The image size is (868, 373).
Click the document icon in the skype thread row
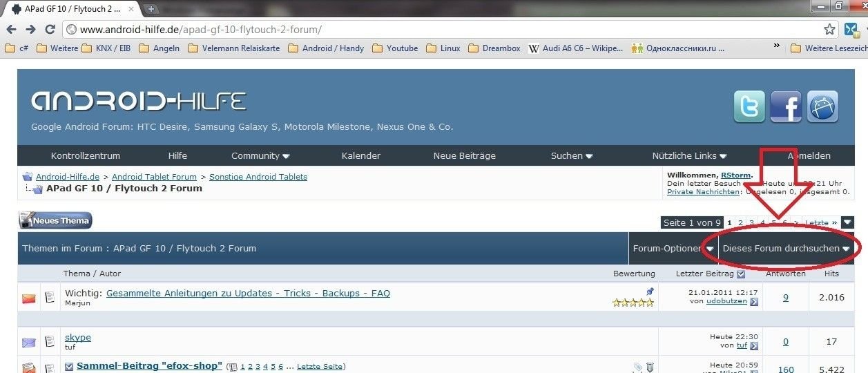(50, 341)
